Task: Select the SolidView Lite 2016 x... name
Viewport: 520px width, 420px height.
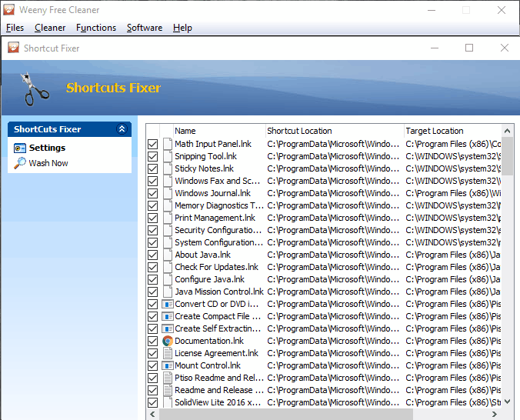Action: click(x=218, y=402)
